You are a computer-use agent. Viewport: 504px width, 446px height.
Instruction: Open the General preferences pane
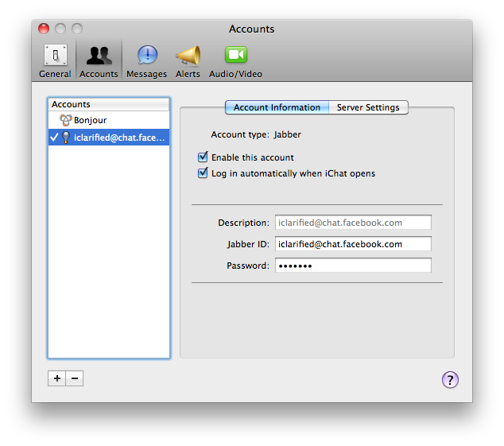pos(56,61)
